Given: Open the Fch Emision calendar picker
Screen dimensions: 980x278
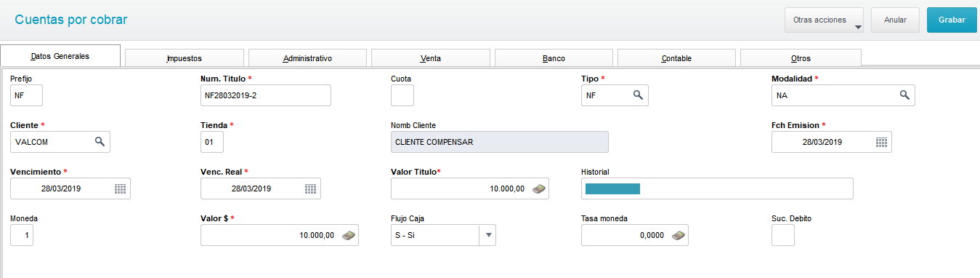Looking at the screenshot, I should pos(881,142).
